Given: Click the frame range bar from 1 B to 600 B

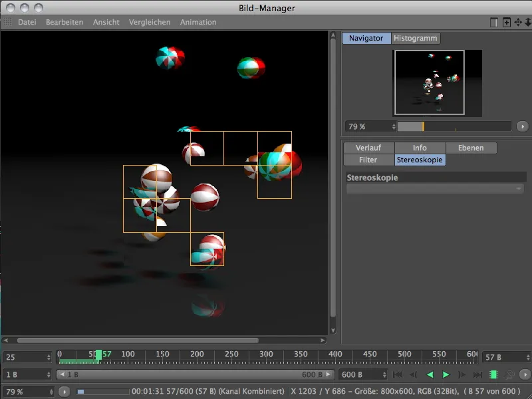Looking at the screenshot, I should [x=196, y=374].
